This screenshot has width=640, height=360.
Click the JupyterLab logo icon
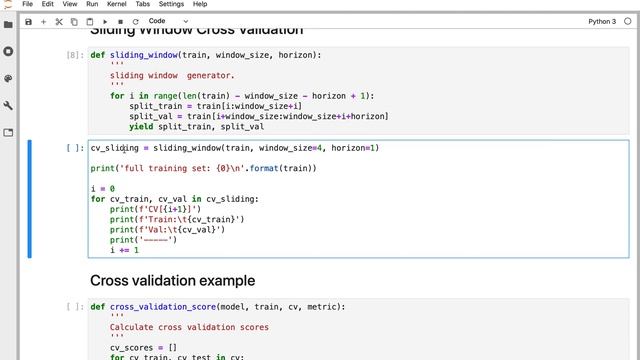tap(8, 4)
